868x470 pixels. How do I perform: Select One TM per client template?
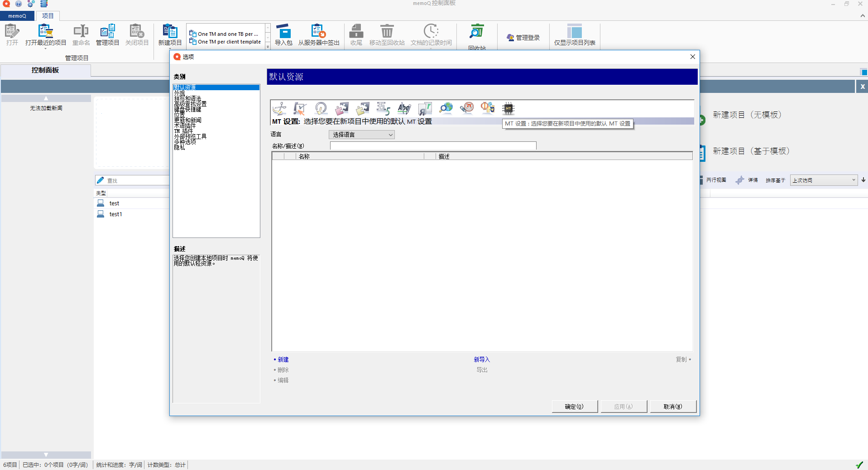point(225,42)
